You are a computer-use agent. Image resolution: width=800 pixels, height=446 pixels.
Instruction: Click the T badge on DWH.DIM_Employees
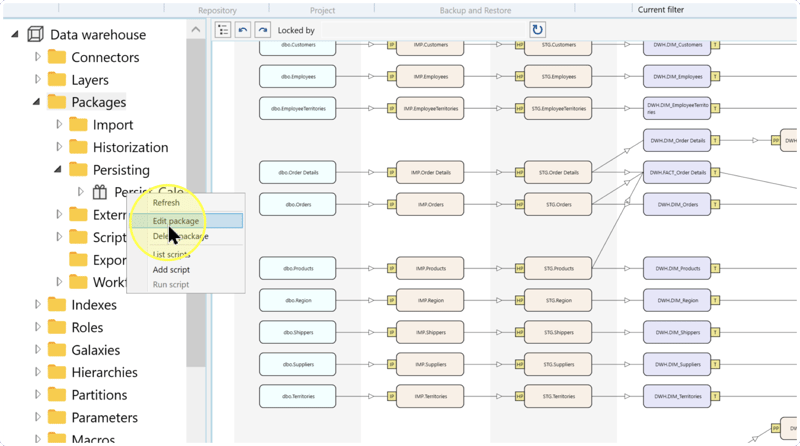(x=715, y=77)
